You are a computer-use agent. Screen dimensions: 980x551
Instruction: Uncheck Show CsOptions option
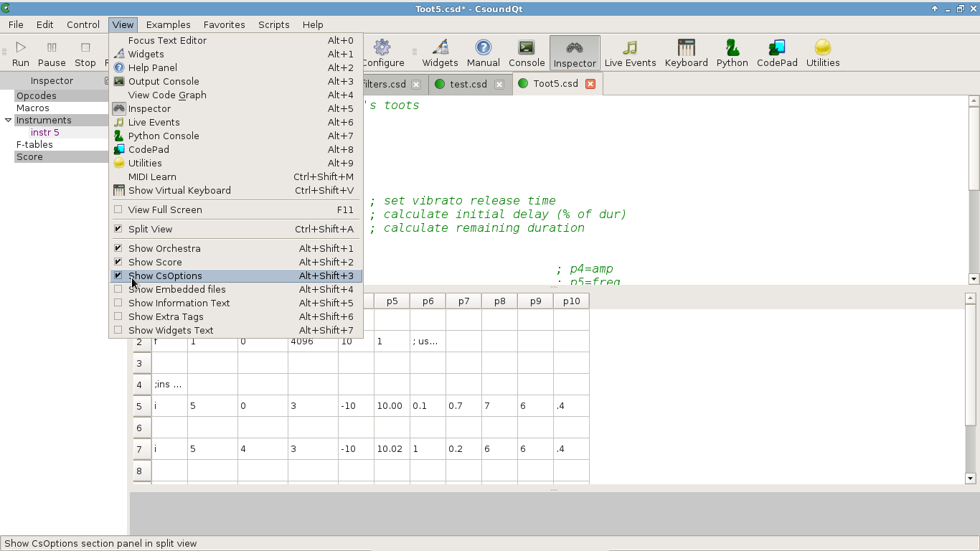tap(236, 275)
